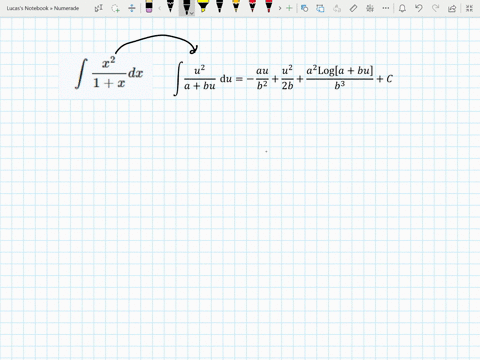Viewport: 480px width, 360px height.
Task: Select the objects or type text tool
Action: pos(99,8)
